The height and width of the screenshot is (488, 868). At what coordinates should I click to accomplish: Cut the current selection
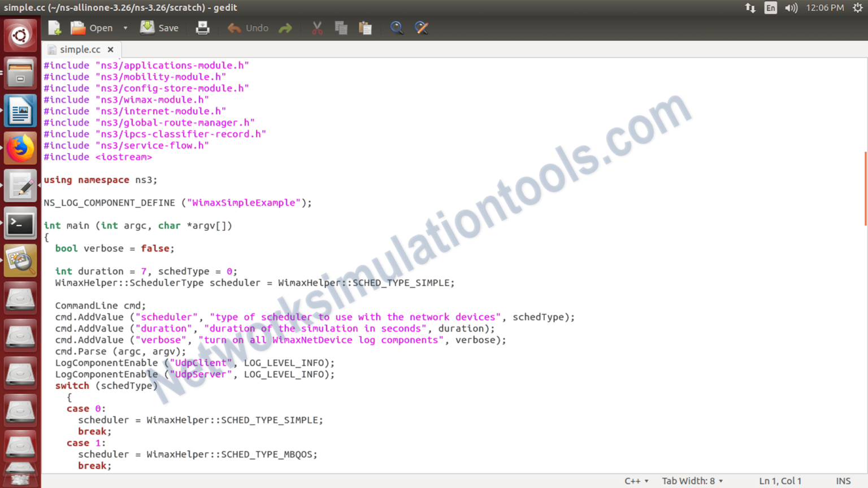click(x=316, y=27)
